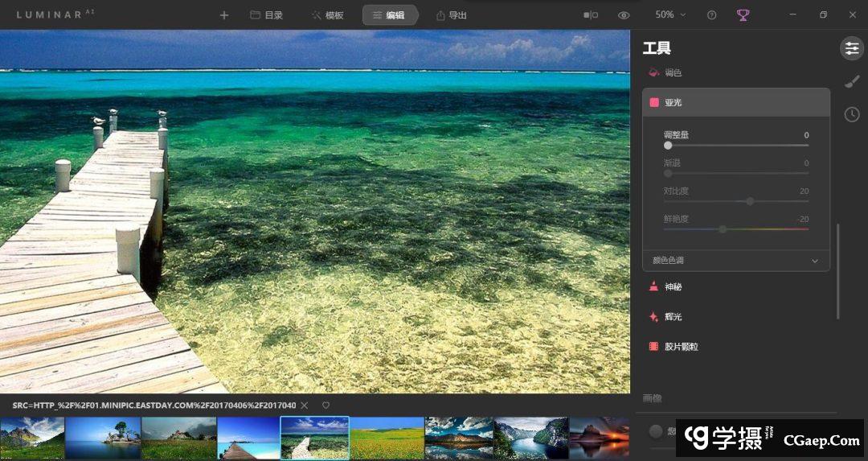Open the 目录 catalog tab
Screen dimensions: 868x461
[x=266, y=15]
